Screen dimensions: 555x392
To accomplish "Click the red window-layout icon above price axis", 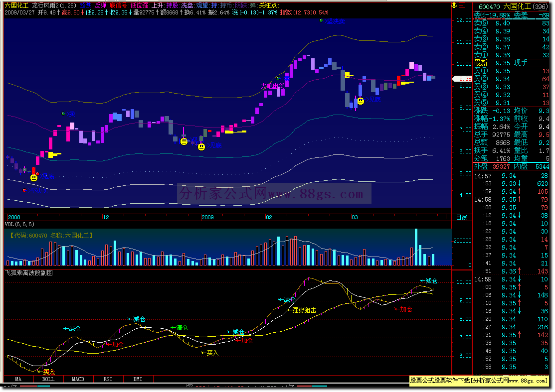I will pyautogui.click(x=462, y=5).
